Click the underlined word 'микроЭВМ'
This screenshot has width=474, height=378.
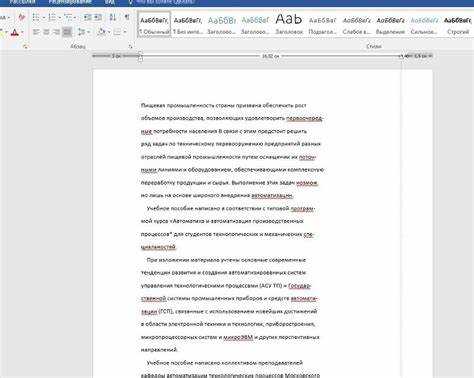(x=238, y=337)
